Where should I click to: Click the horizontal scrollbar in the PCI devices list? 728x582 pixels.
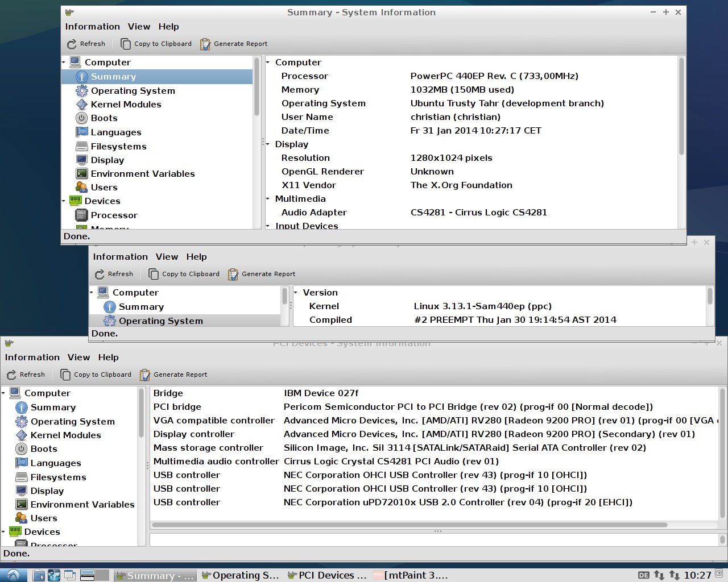tap(409, 525)
